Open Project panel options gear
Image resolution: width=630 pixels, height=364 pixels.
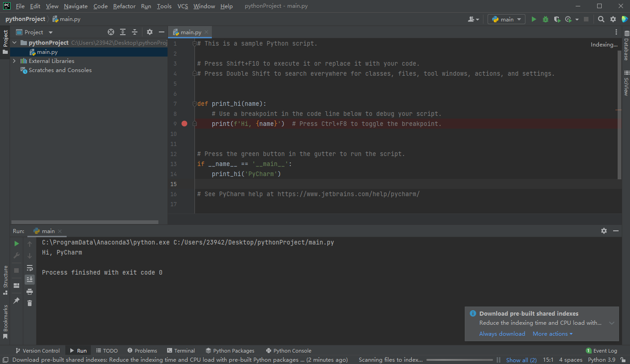[x=150, y=32]
